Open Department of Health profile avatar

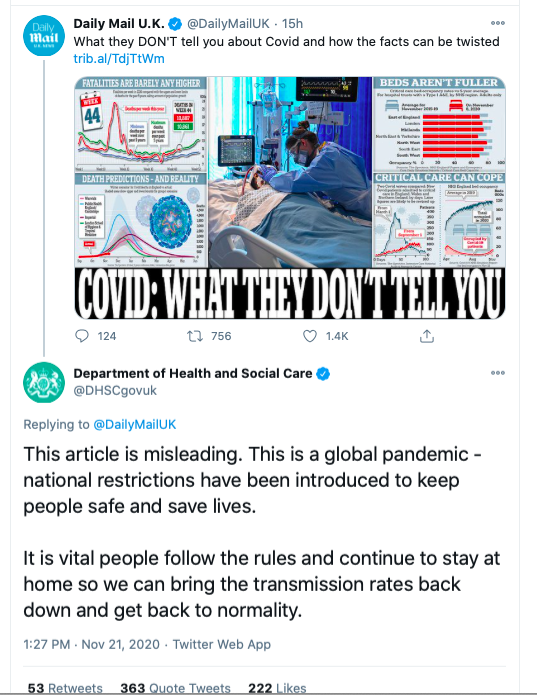click(x=44, y=382)
